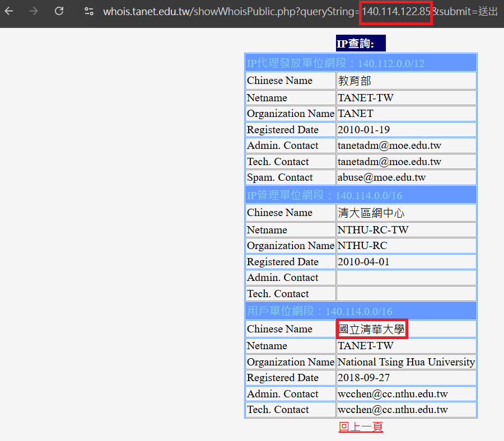The height and width of the screenshot is (441, 504).
Task: Click Tech. Contact value wcchen@cc.nthu.edu.tw
Action: [407, 410]
